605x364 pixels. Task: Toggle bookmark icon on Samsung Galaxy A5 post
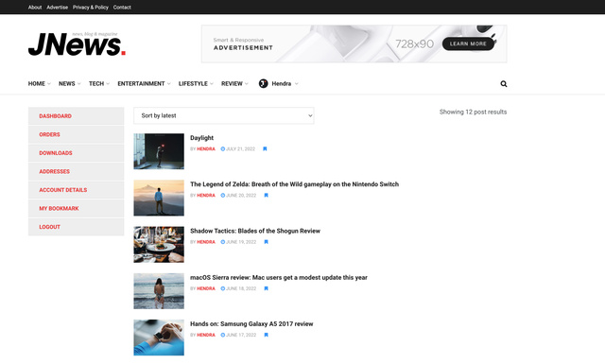[266, 335]
